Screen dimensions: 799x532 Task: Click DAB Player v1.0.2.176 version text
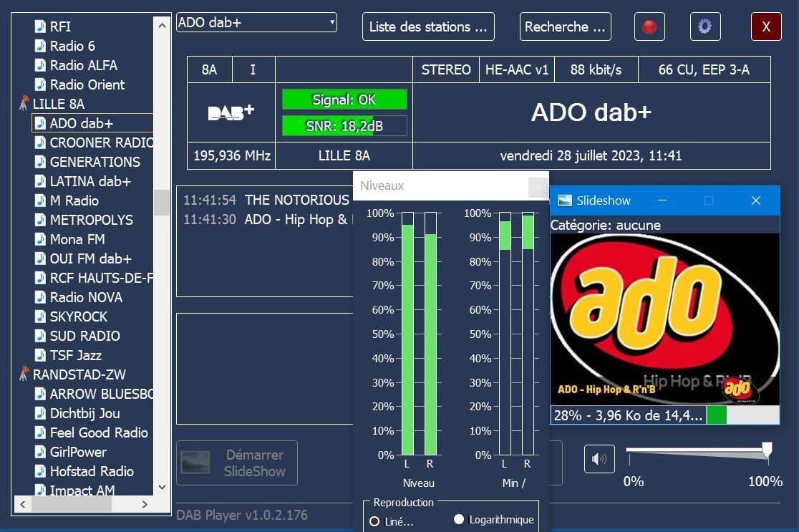tap(242, 516)
